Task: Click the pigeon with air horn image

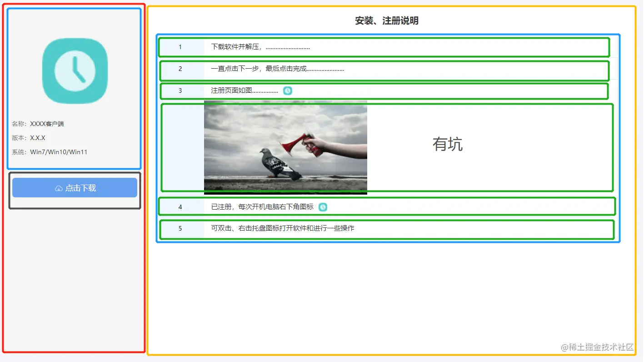Action: 285,147
